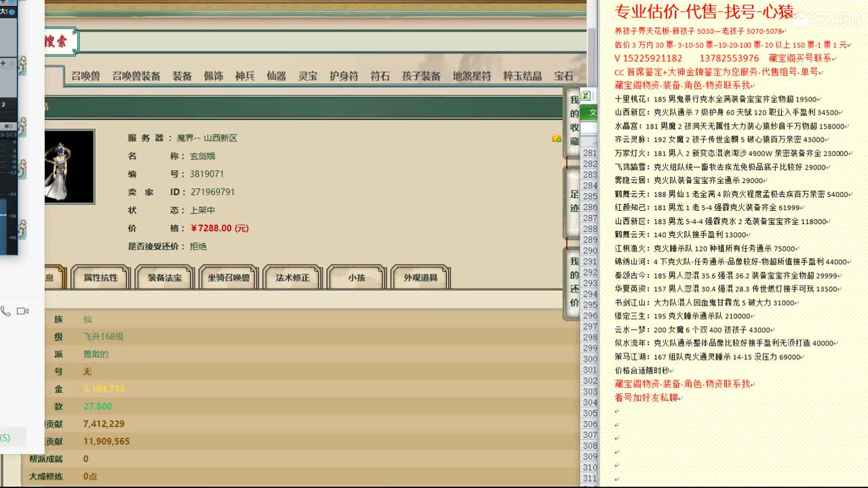This screenshot has width=868, height=488.
Task: Select the 护身符 category tab
Action: tap(344, 76)
